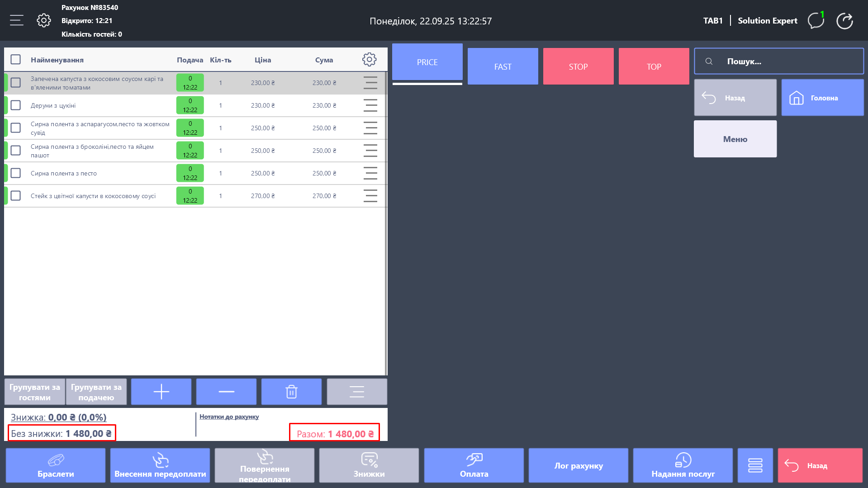
Task: Click the Оплата payment button
Action: [x=474, y=465]
